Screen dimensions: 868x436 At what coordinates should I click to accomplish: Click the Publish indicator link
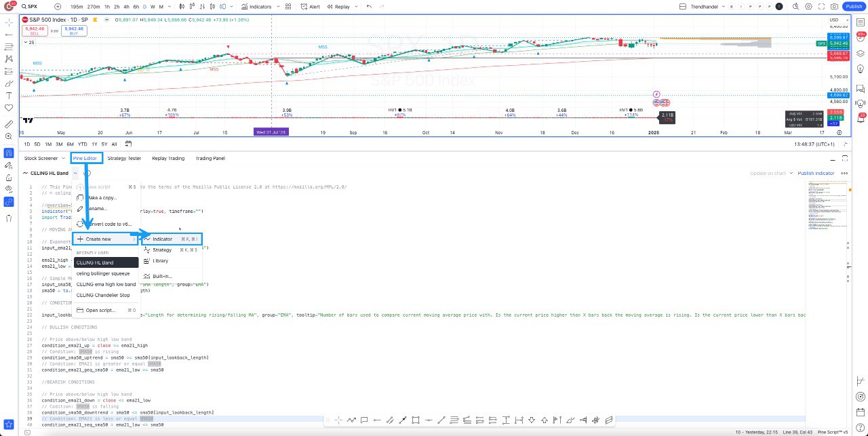tap(816, 174)
